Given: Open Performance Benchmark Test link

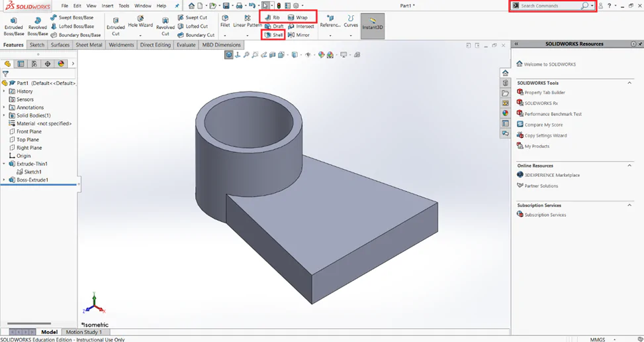Looking at the screenshot, I should (x=553, y=114).
